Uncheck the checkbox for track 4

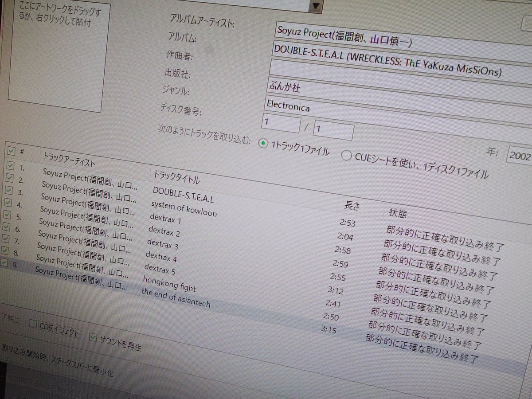(8, 203)
